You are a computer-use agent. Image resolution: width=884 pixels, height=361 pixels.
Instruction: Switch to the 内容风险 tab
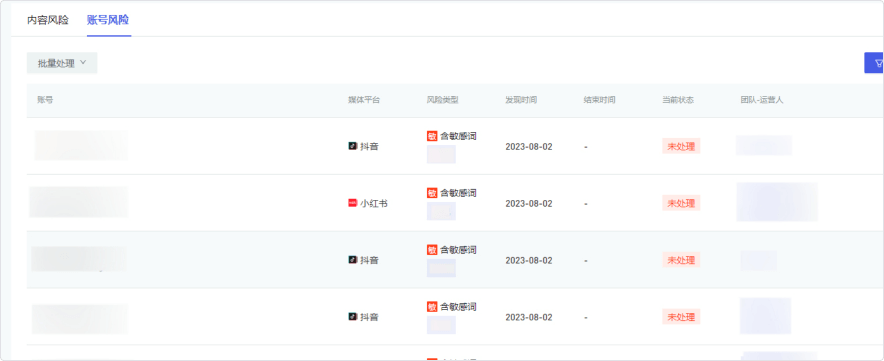[48, 20]
